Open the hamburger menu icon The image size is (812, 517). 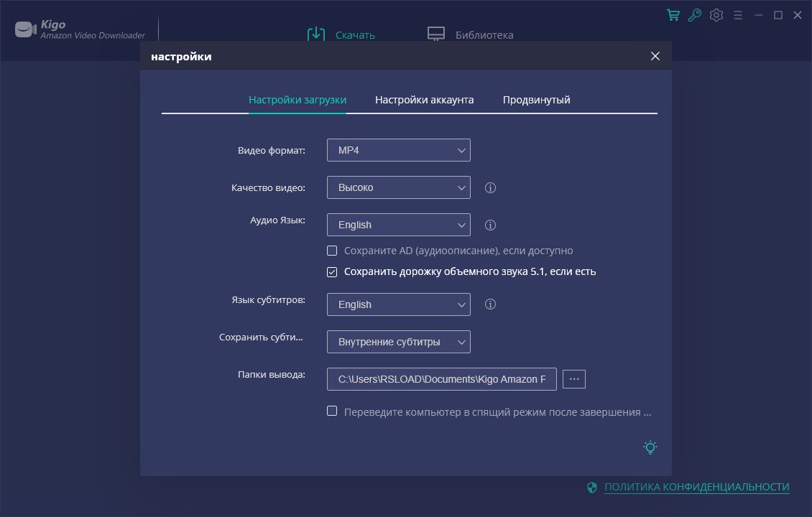pyautogui.click(x=738, y=14)
